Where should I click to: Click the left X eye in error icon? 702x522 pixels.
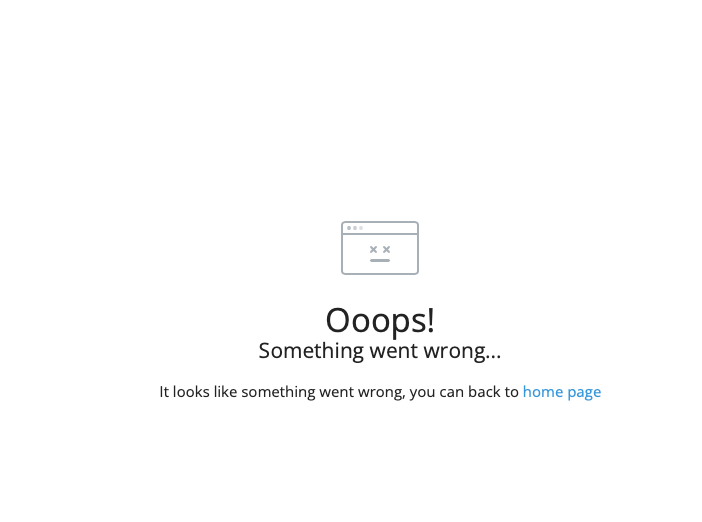[373, 249]
